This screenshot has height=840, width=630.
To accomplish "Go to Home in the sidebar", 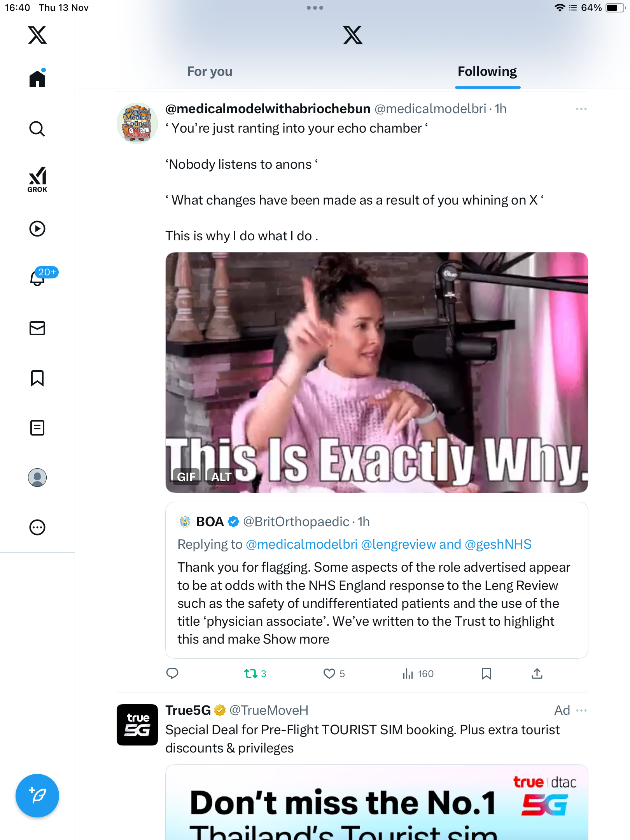I will [x=37, y=79].
